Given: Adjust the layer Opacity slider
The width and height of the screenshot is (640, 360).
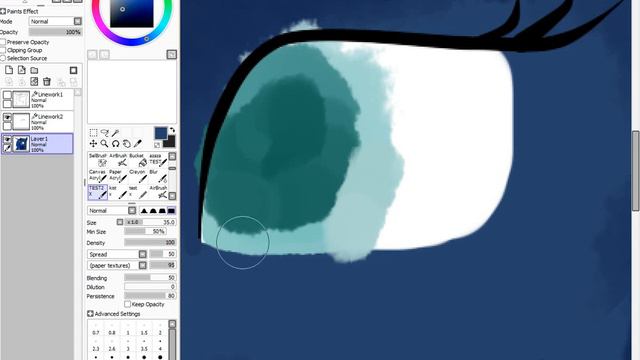Looking at the screenshot, I should point(56,32).
